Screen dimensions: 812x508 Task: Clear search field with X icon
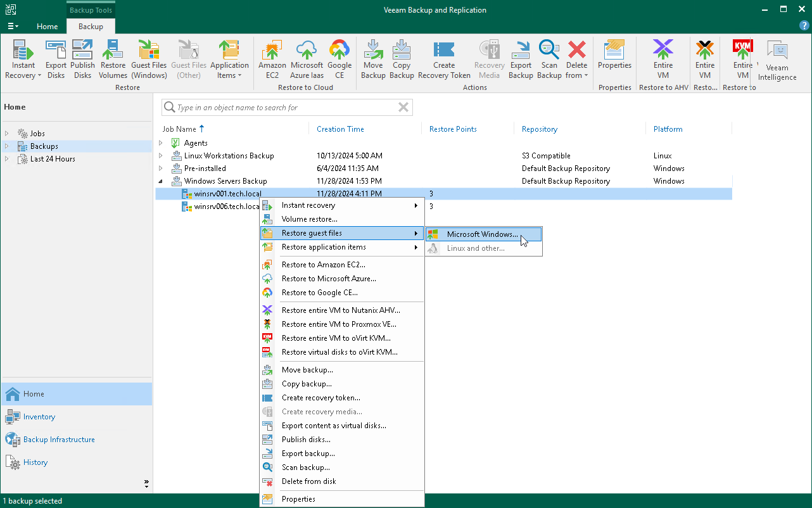pos(403,108)
